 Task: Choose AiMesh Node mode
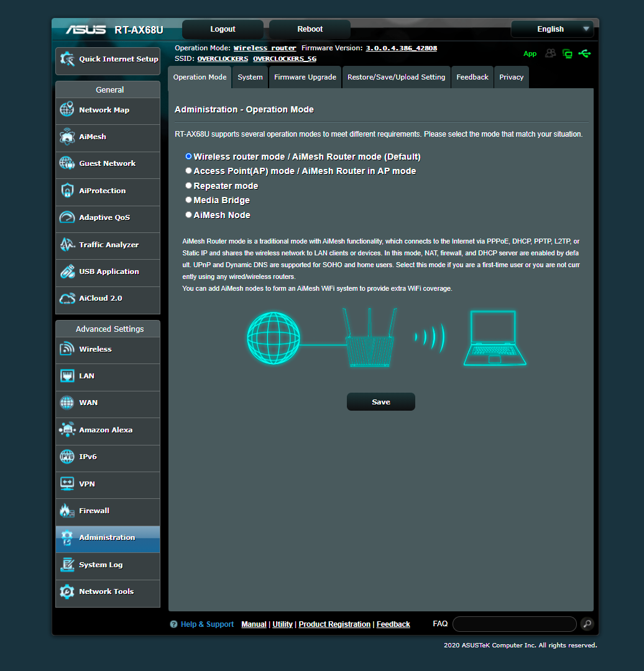[x=188, y=214]
